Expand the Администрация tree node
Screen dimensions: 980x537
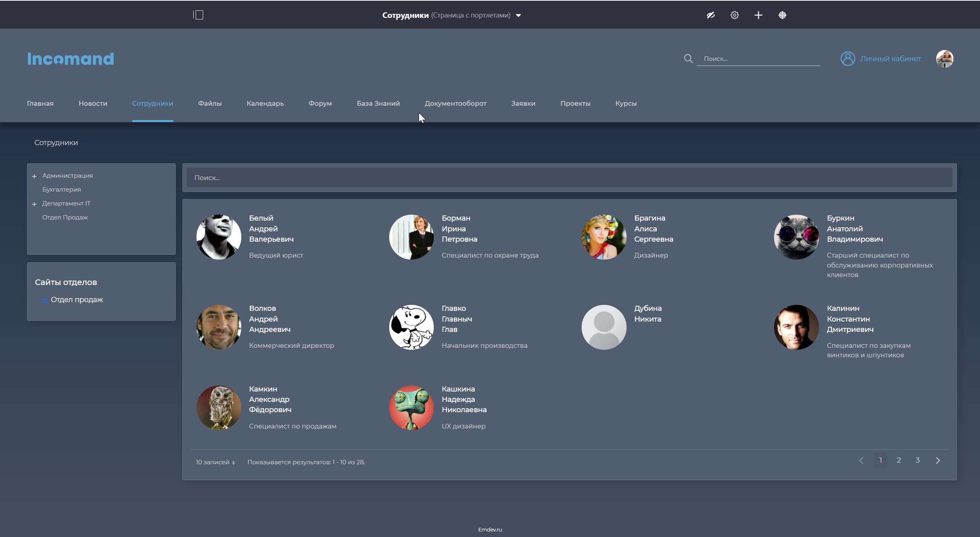tap(34, 176)
